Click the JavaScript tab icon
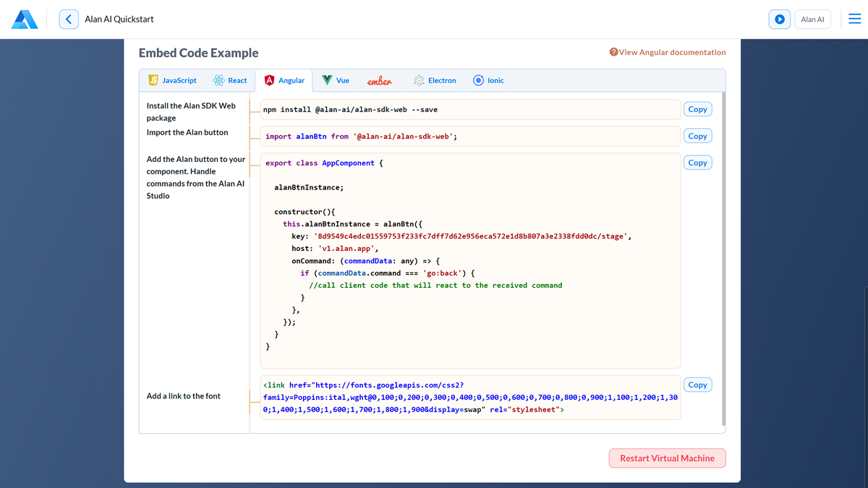 tap(153, 80)
